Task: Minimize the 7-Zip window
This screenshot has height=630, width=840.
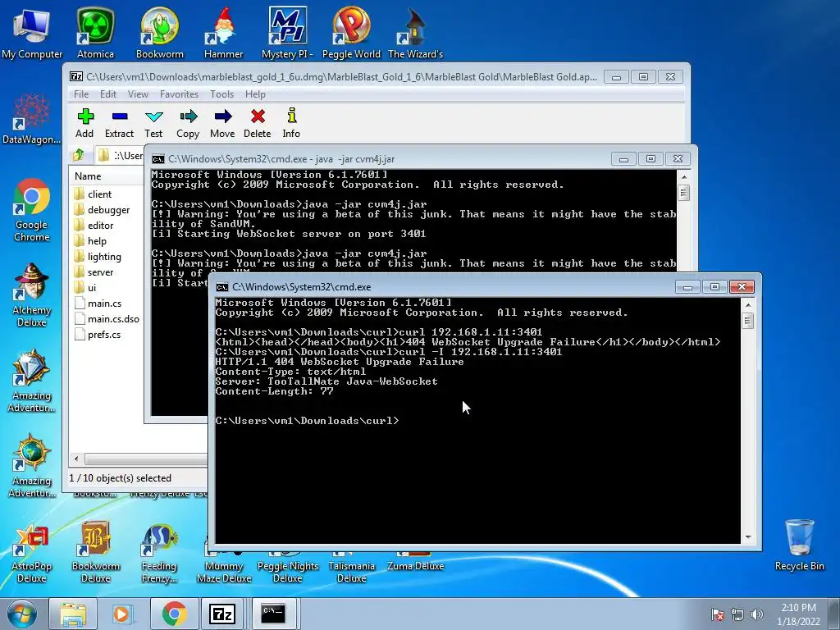Action: pyautogui.click(x=617, y=77)
